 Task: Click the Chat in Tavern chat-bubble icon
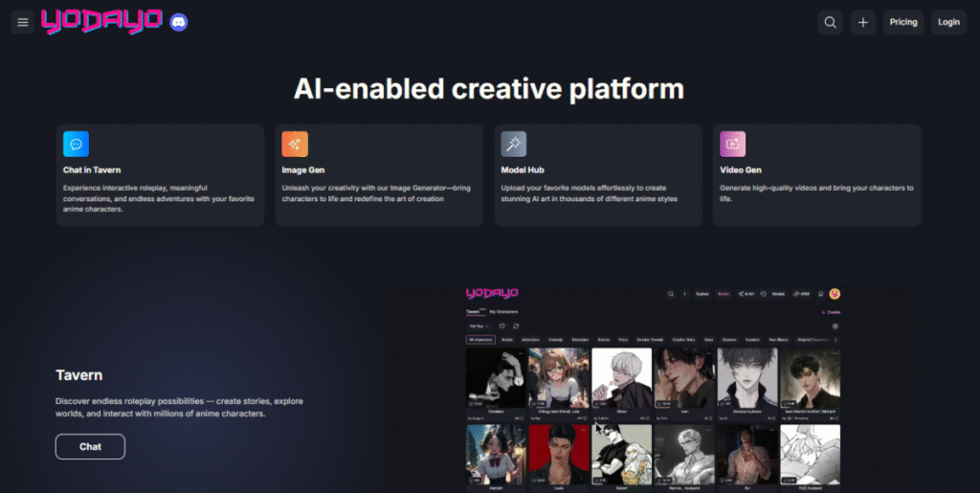77,144
